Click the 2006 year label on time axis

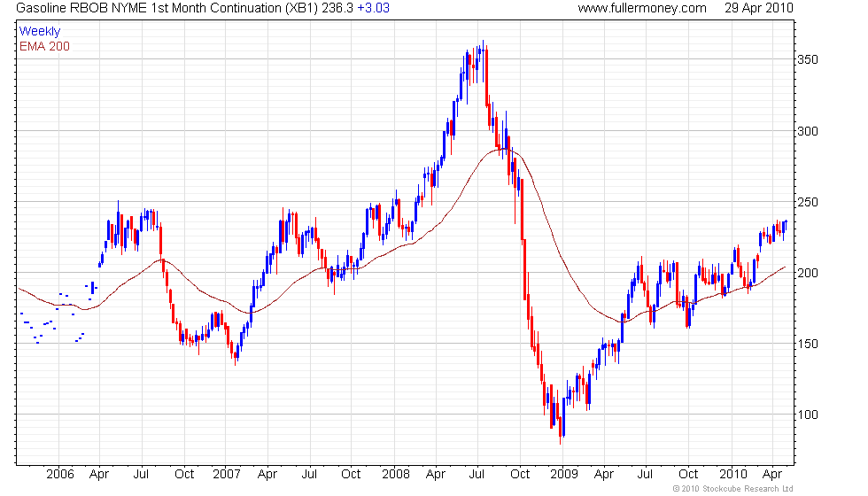click(x=60, y=475)
